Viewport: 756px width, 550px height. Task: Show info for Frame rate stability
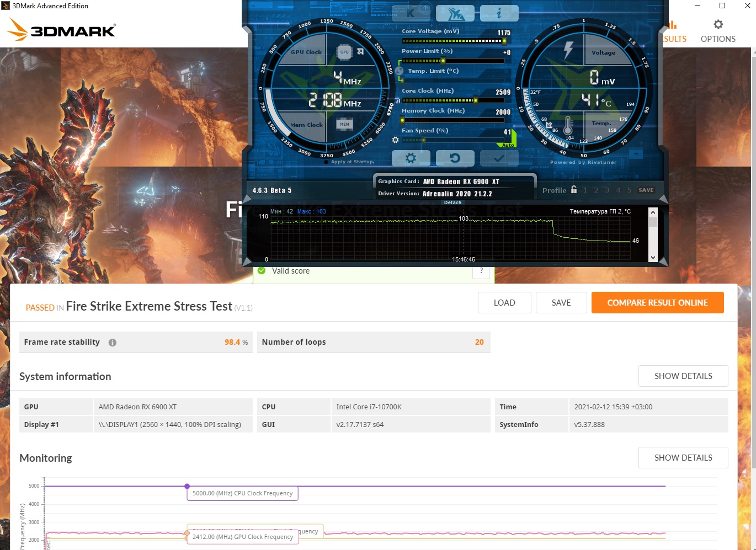tap(113, 343)
